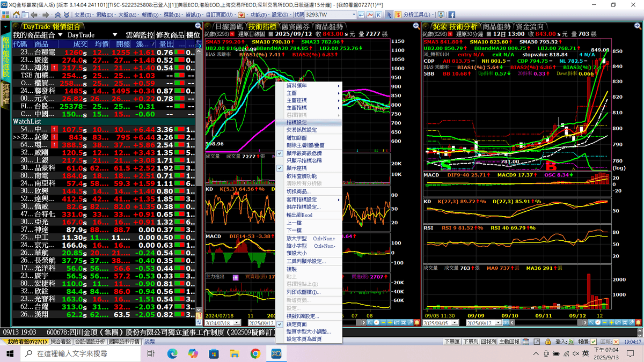Image resolution: width=644 pixels, height=362 pixels.
Task: Click middle chart horizontal time scrollbar
Action: [354, 322]
